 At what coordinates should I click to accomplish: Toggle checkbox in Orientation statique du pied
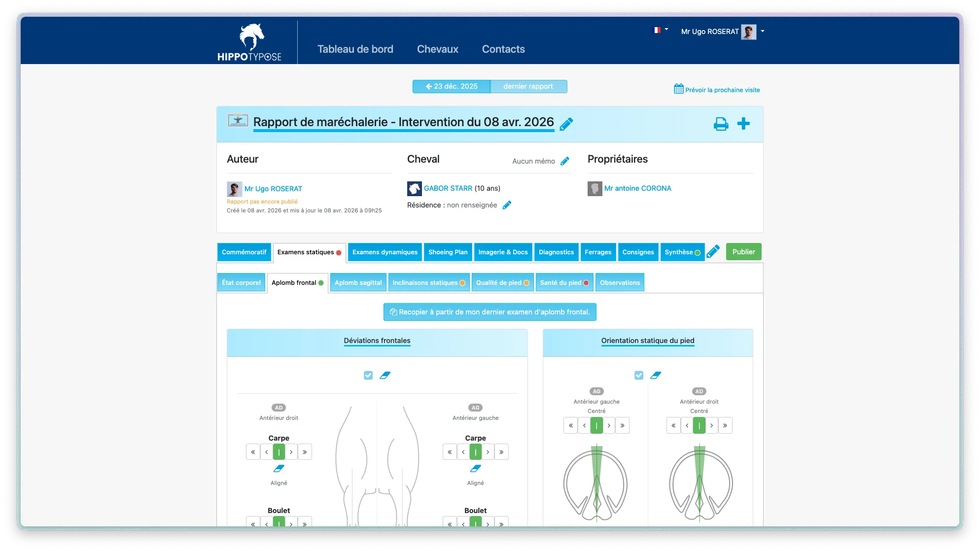click(x=639, y=376)
